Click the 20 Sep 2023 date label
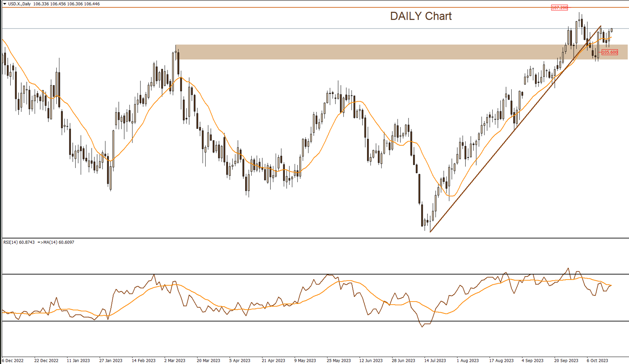 (x=566, y=361)
